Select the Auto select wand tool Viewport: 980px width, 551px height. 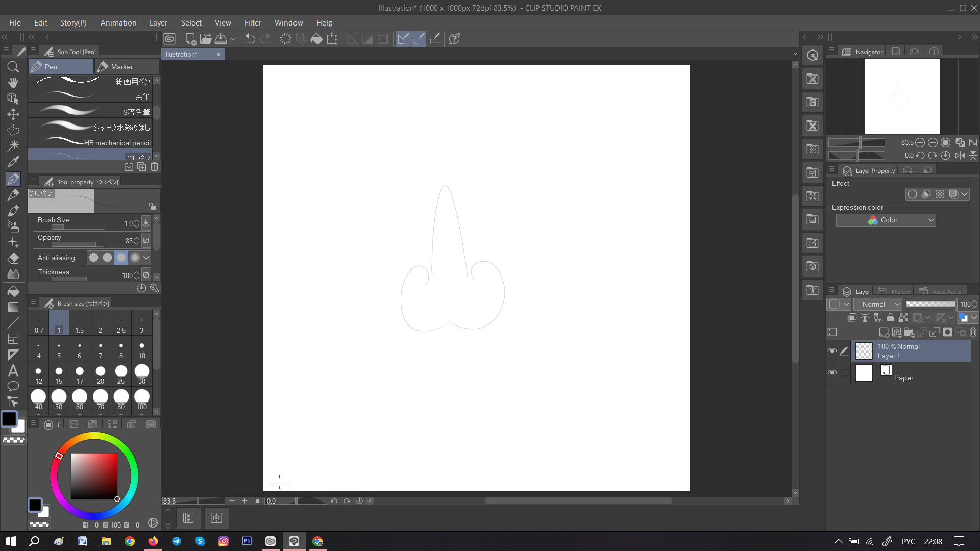click(x=13, y=146)
